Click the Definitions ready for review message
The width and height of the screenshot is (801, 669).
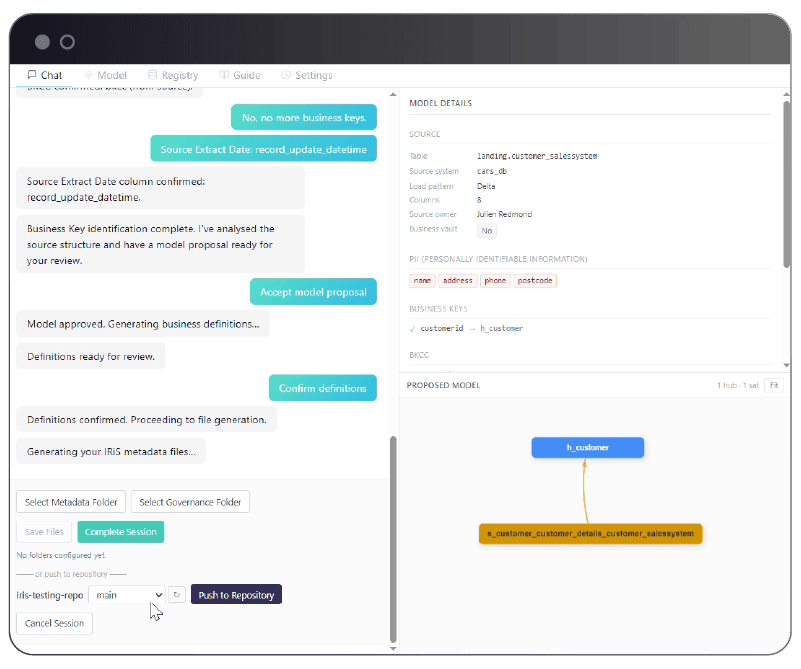(x=91, y=356)
